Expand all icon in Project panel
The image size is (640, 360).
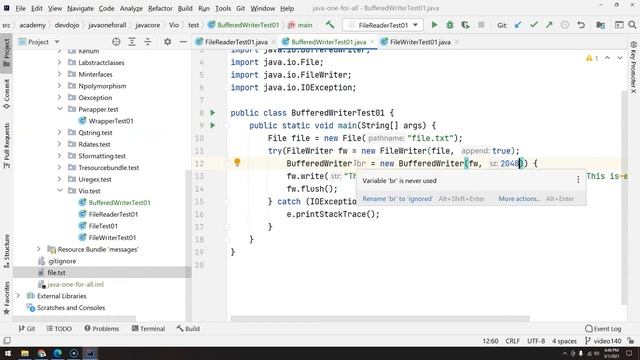point(132,42)
